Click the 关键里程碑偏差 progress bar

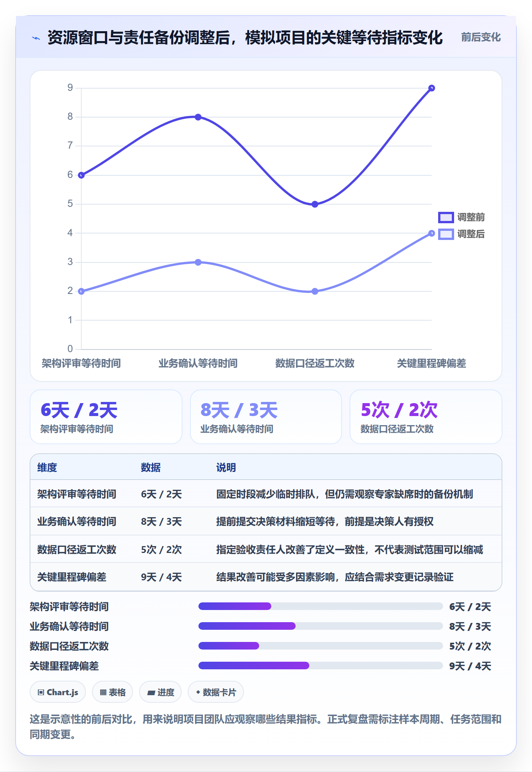tap(321, 666)
